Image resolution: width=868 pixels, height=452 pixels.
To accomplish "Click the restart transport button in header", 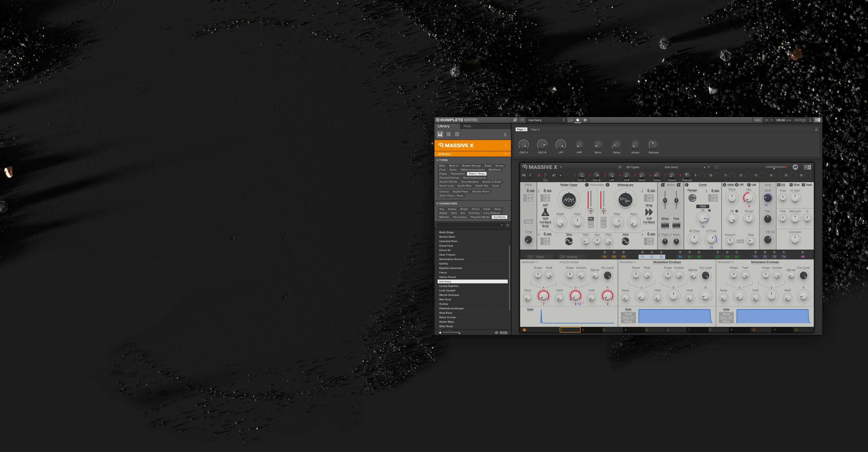I will [x=766, y=120].
